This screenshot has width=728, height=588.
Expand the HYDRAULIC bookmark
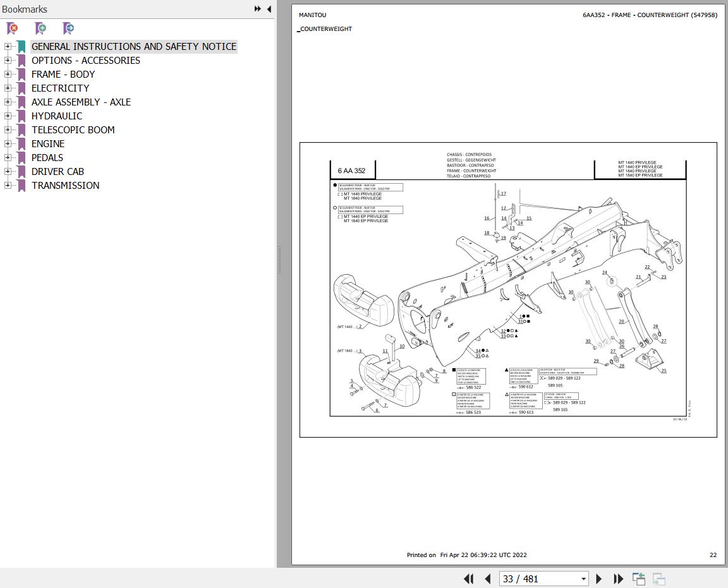pos(7,116)
